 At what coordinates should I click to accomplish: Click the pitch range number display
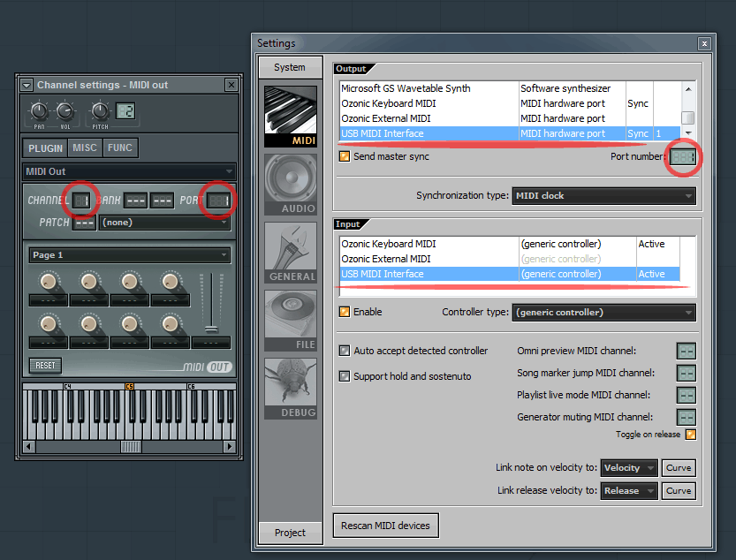pyautogui.click(x=125, y=110)
